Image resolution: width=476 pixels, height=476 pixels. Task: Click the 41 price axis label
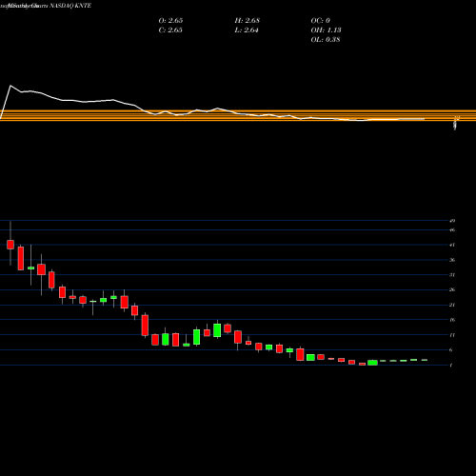(x=452, y=245)
